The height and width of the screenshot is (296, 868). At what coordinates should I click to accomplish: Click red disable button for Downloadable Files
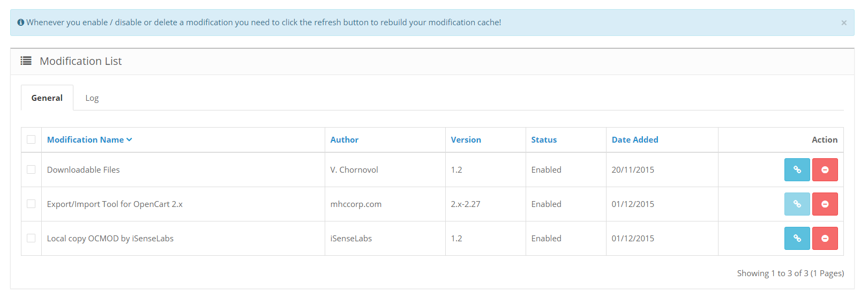[x=825, y=169]
